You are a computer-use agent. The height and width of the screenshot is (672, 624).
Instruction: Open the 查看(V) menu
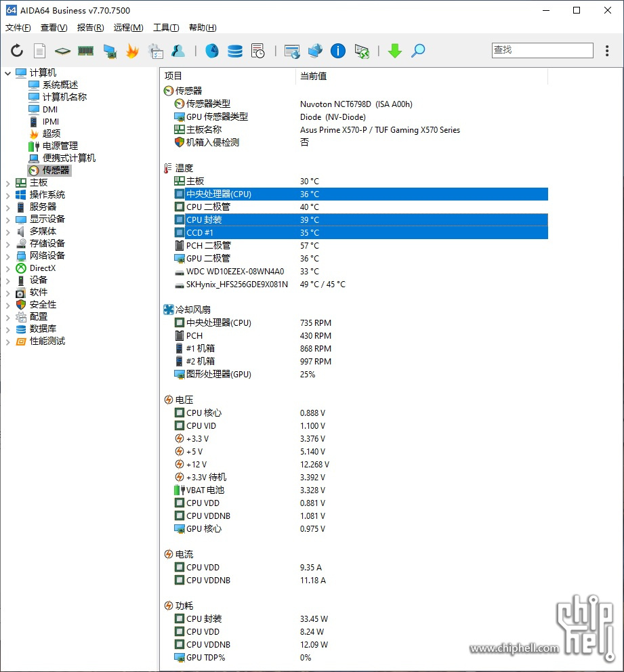pos(54,28)
